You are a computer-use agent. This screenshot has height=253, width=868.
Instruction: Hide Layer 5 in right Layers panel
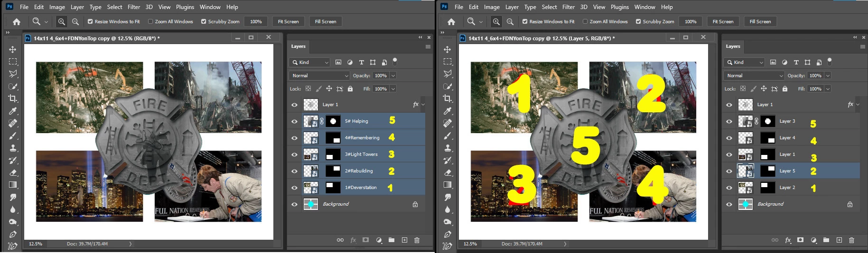coord(729,171)
